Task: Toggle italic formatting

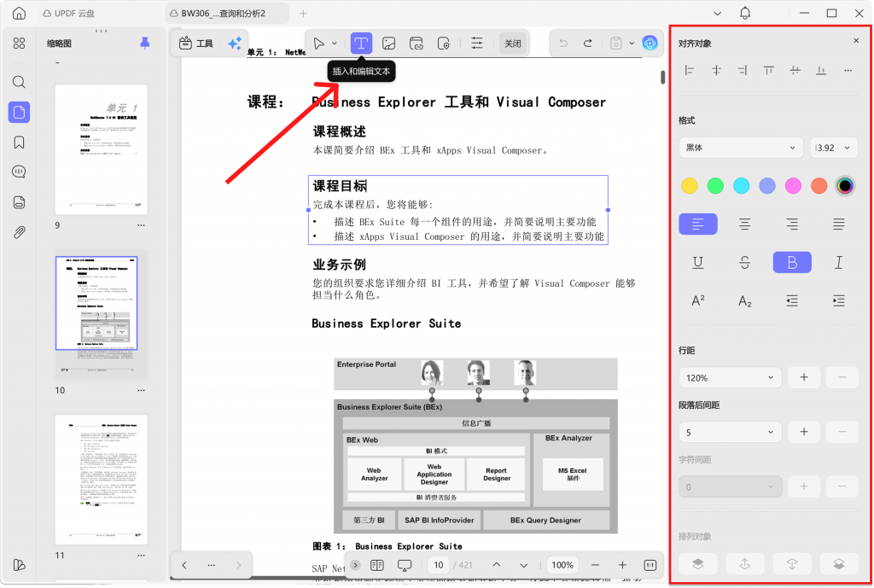Action: click(838, 263)
